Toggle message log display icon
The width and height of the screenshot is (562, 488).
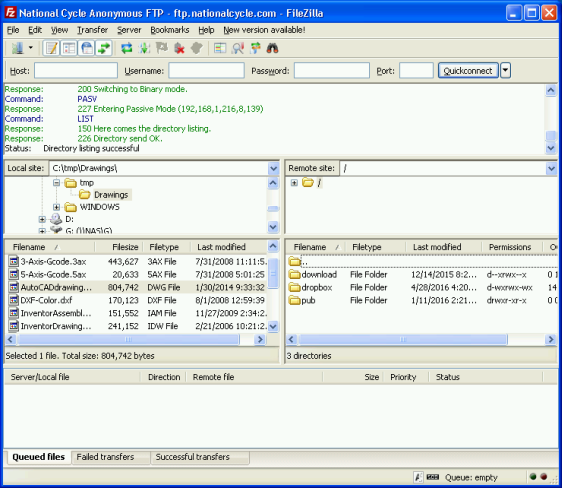[x=51, y=48]
